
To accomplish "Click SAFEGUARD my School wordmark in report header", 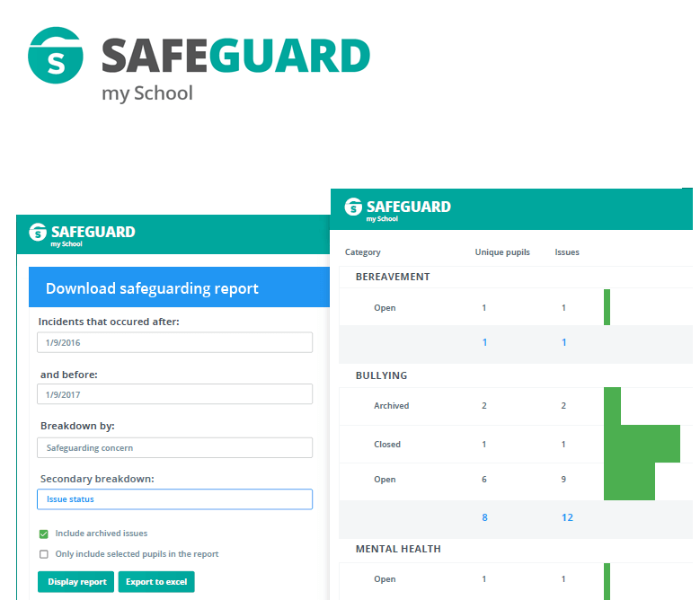I will pos(409,210).
